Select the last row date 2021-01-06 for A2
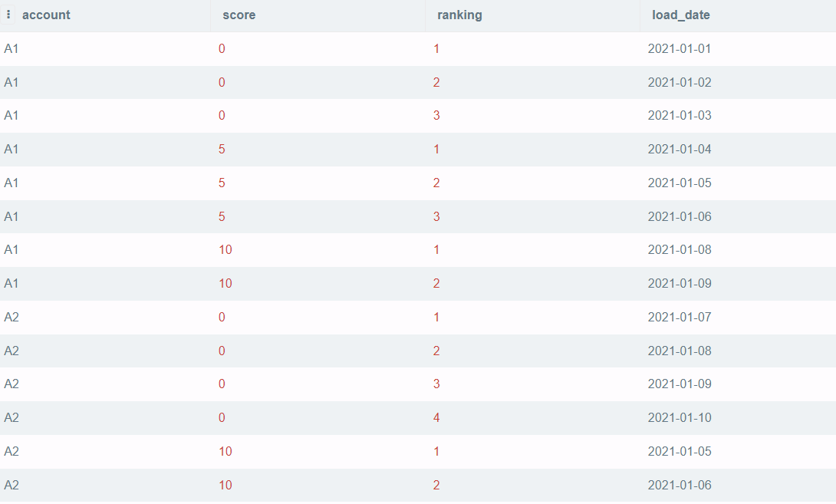836x504 pixels. (x=680, y=486)
